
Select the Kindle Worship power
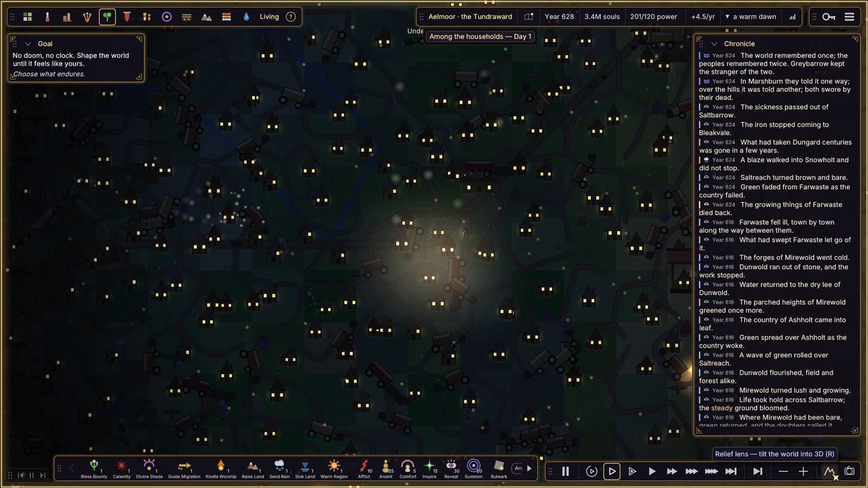tap(220, 468)
